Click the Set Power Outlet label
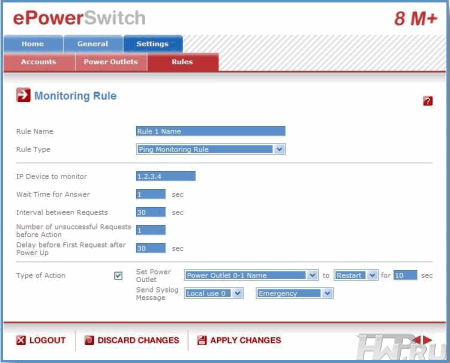 (153, 276)
